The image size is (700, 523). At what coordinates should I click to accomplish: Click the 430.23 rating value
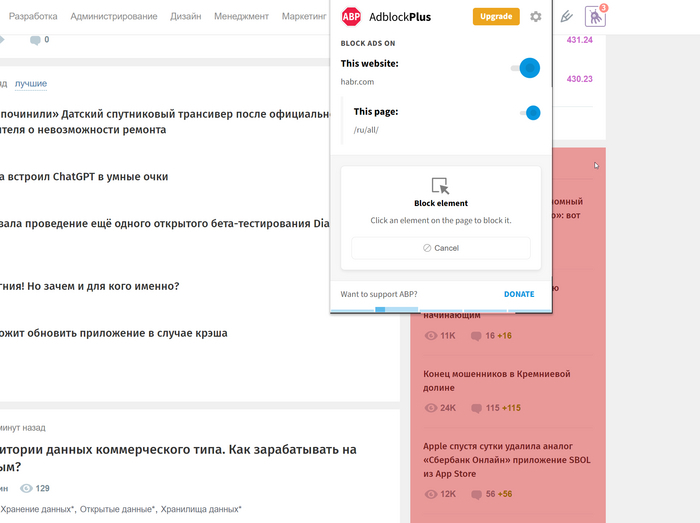[x=579, y=79]
